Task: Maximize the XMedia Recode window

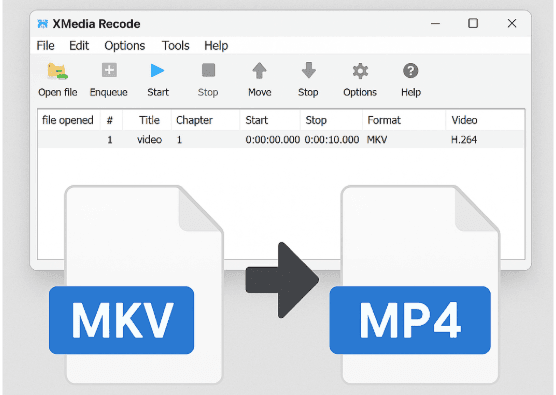Action: (473, 23)
